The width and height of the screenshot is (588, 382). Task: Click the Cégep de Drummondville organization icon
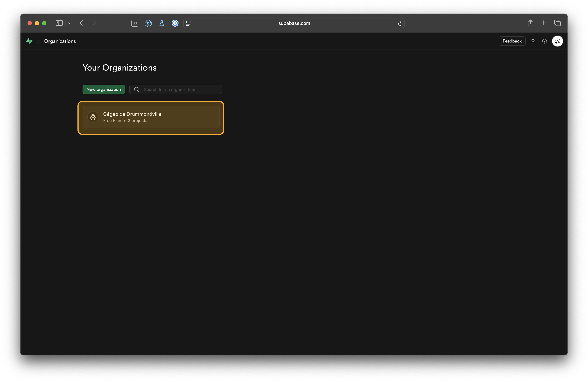(x=93, y=117)
